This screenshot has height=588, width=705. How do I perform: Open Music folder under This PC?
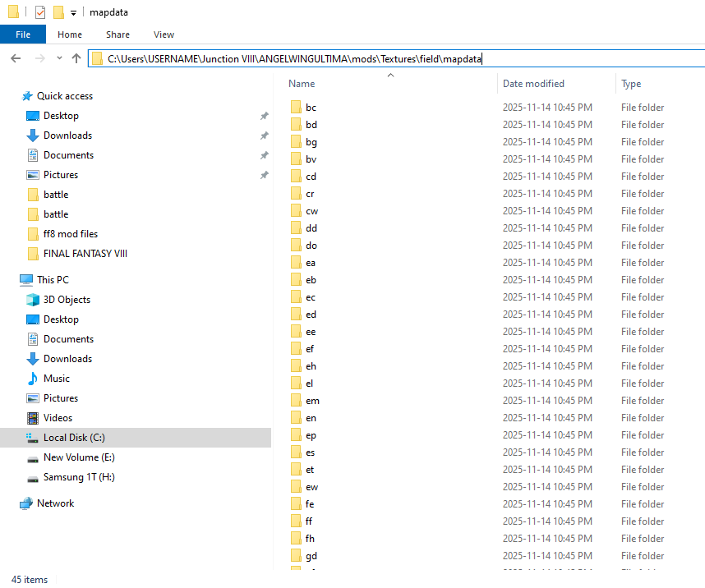coord(56,379)
